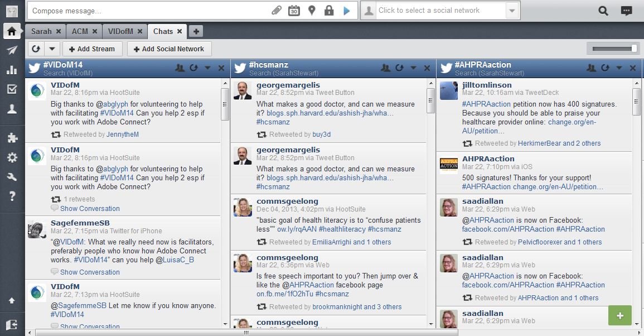Close the ACM tab
The width and height of the screenshot is (644, 336).
tap(95, 31)
